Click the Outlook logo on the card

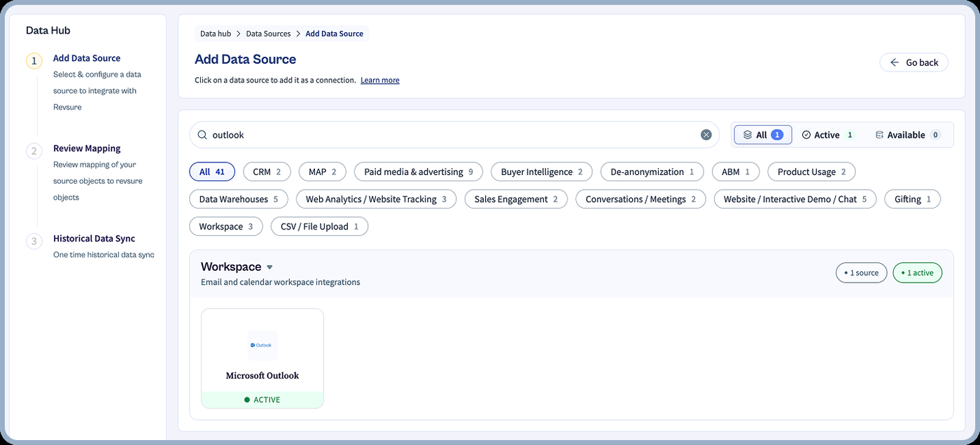(262, 345)
